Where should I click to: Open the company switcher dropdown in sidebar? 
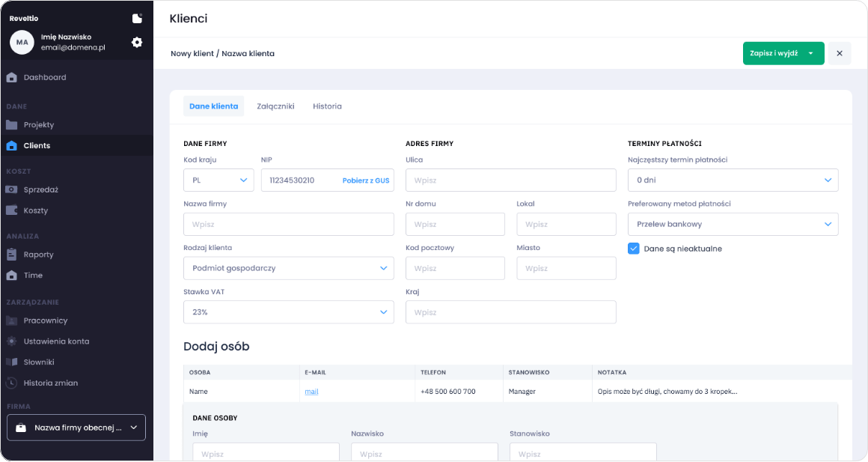(x=76, y=428)
